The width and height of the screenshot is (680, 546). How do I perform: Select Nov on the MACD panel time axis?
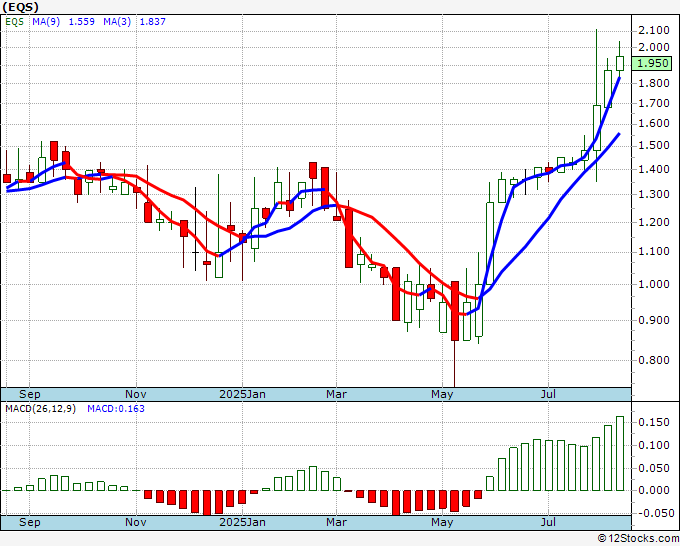[x=136, y=522]
